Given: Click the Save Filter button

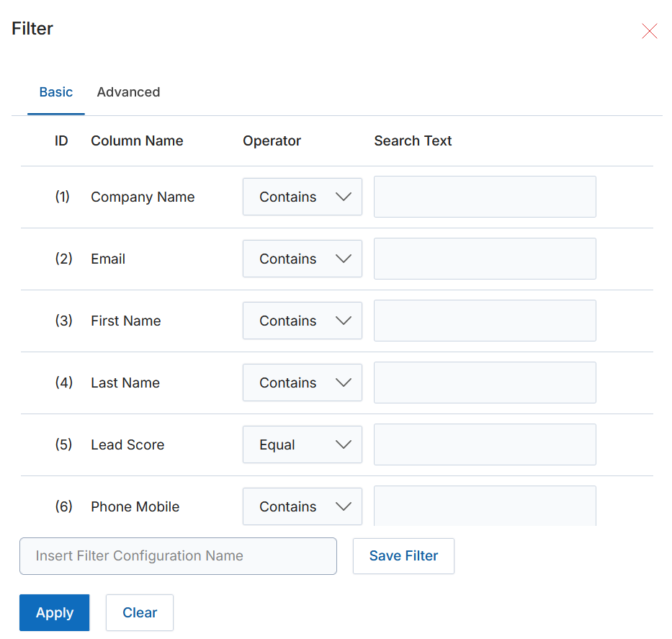Looking at the screenshot, I should coord(403,556).
